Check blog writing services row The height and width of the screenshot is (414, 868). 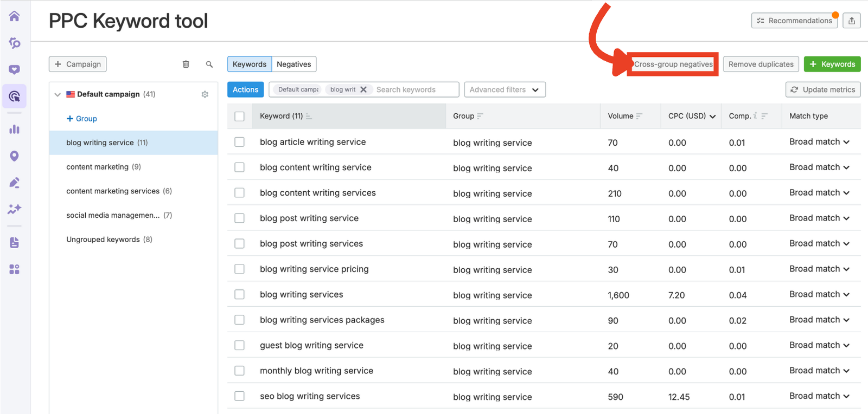pyautogui.click(x=239, y=295)
